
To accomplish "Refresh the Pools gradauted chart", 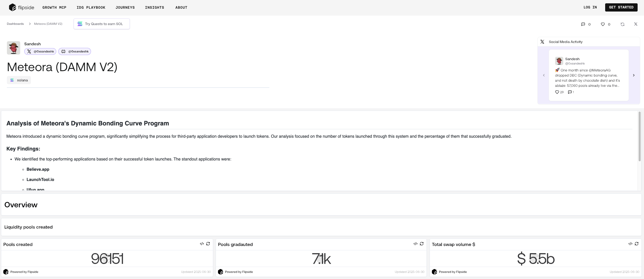I will (x=422, y=244).
